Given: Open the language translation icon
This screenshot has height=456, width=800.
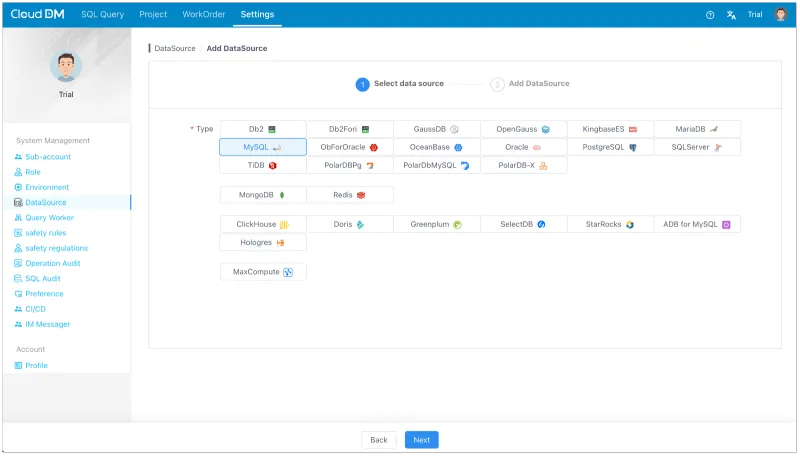Looking at the screenshot, I should 731,15.
